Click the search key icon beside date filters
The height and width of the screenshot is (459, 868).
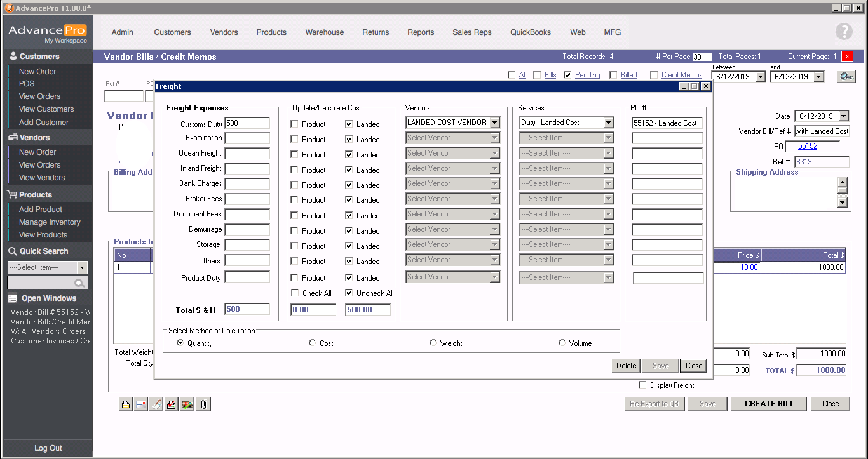(x=846, y=77)
